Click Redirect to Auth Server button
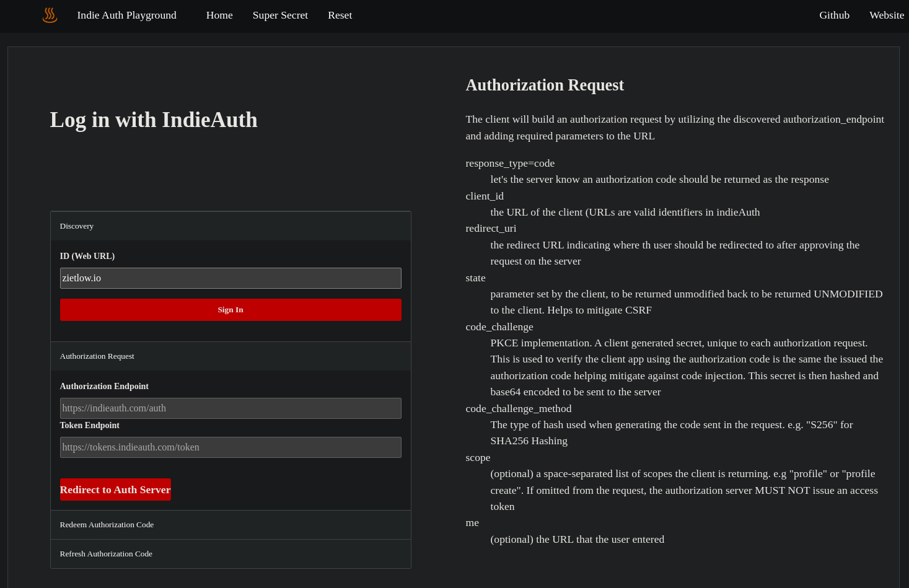Viewport: 909px width, 588px height. 115,489
